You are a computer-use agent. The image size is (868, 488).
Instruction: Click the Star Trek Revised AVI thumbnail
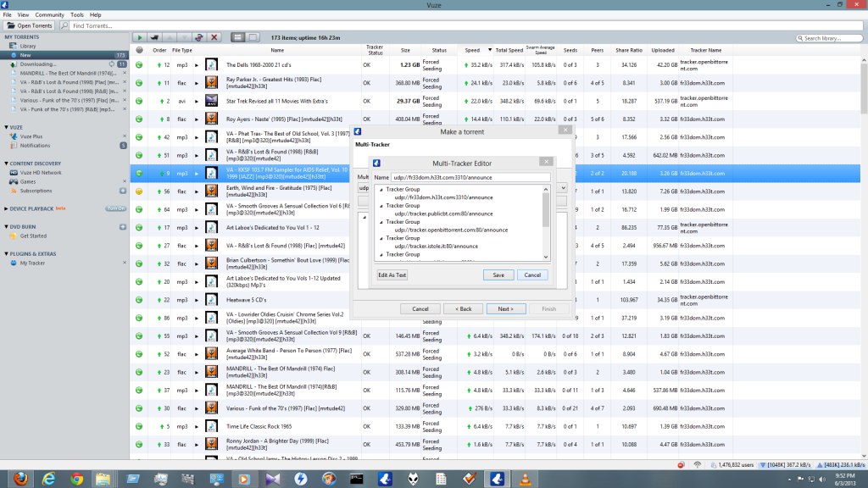pyautogui.click(x=211, y=101)
